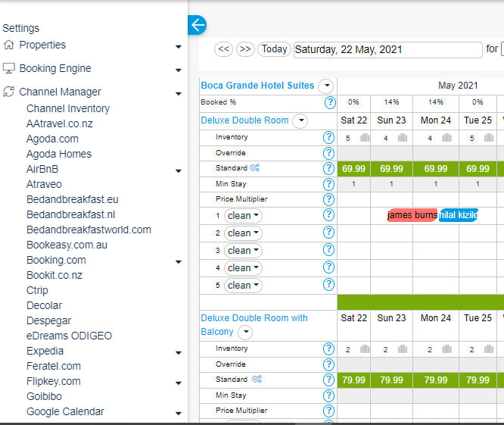Open Boca Grande Hotel Suites dropdown arrow
Viewport: 504px width, 425px height.
[326, 86]
